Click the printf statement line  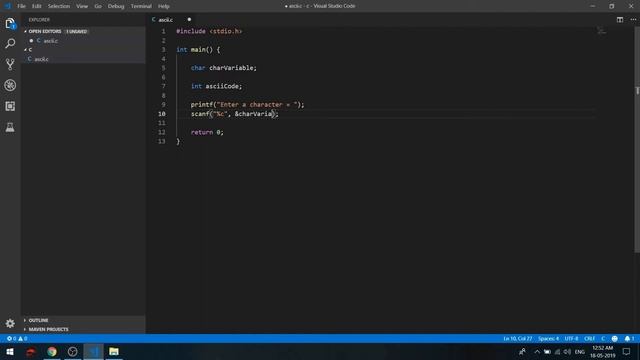coord(247,104)
